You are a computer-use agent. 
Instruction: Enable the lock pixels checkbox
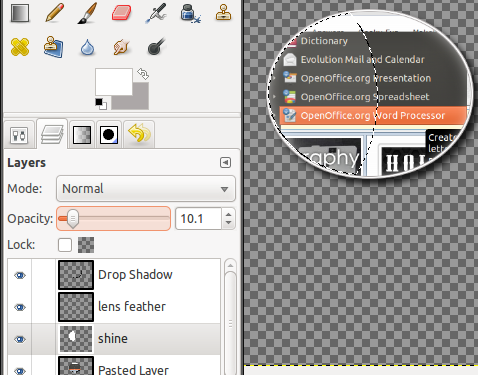[x=65, y=245]
